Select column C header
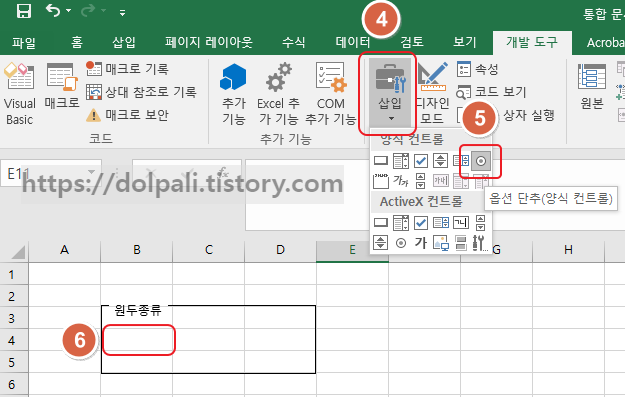 point(208,250)
